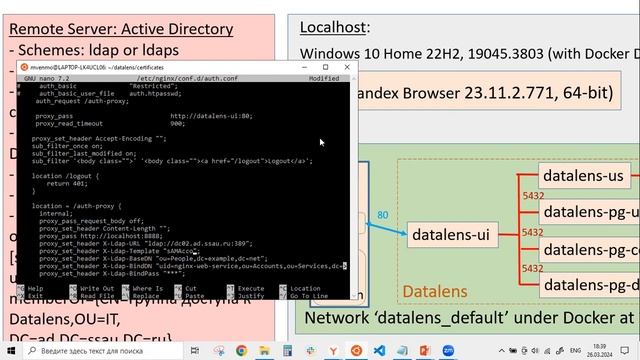Open the taskbar clock and date

point(600,351)
